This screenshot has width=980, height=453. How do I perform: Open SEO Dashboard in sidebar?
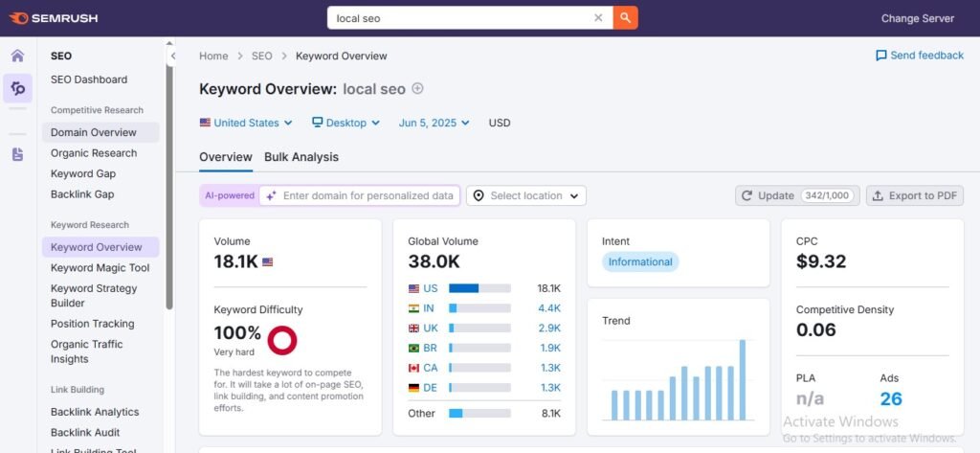coord(89,79)
